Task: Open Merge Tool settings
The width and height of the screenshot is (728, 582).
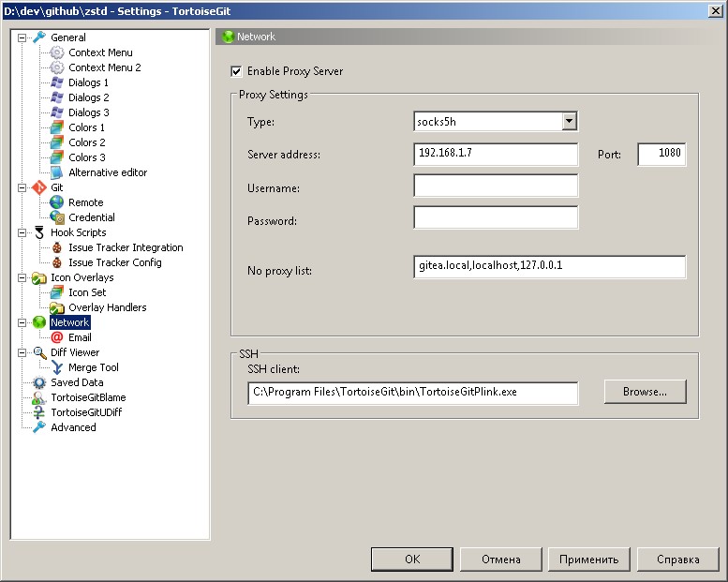Action: click(94, 367)
